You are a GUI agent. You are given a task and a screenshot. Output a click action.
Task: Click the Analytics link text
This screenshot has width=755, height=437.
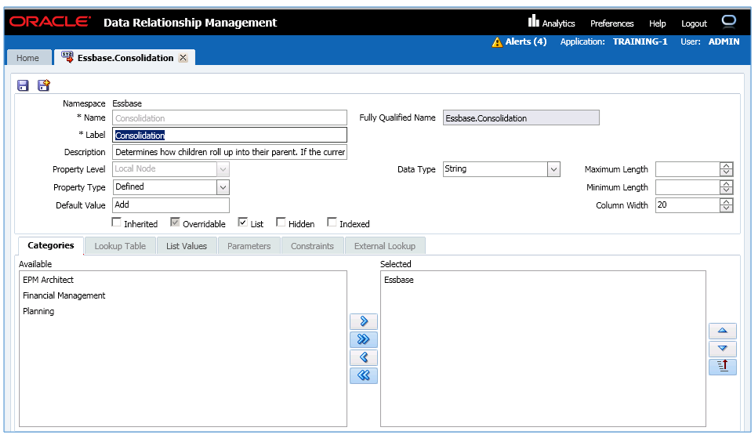559,24
